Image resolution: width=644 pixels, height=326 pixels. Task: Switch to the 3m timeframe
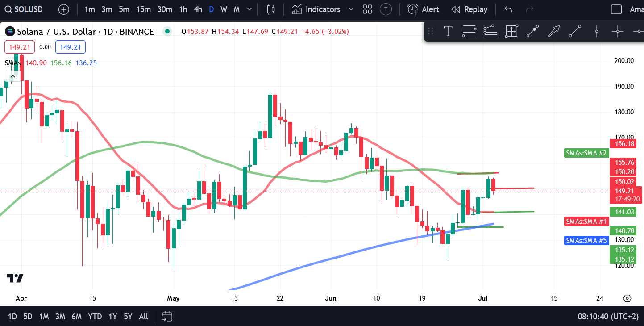[107, 9]
